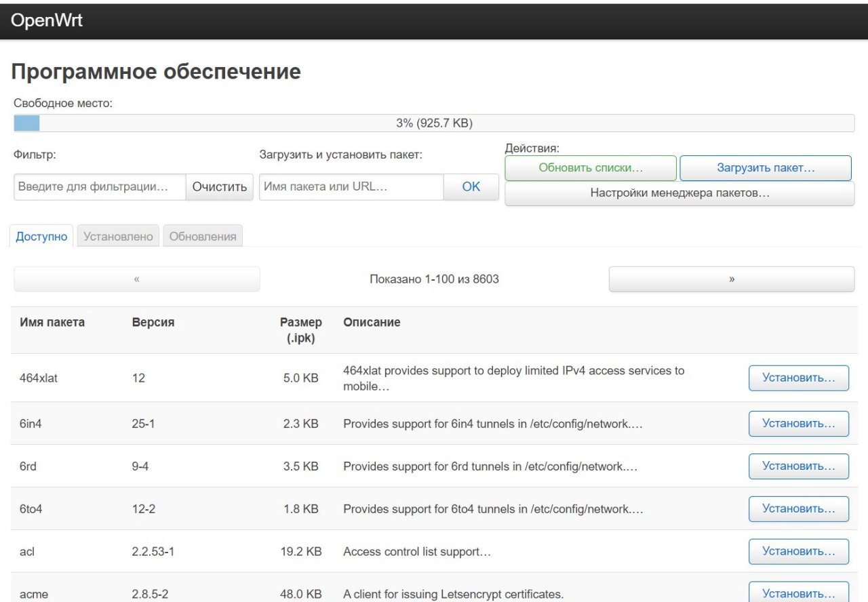868x602 pixels.
Task: Click version value 25-1
Action: [143, 424]
